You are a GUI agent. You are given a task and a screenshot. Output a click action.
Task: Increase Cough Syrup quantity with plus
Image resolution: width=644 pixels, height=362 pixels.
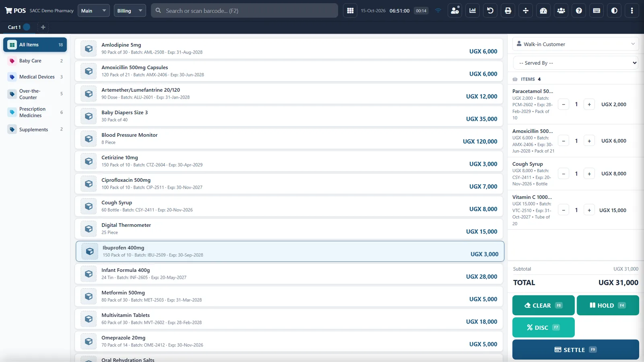click(589, 174)
